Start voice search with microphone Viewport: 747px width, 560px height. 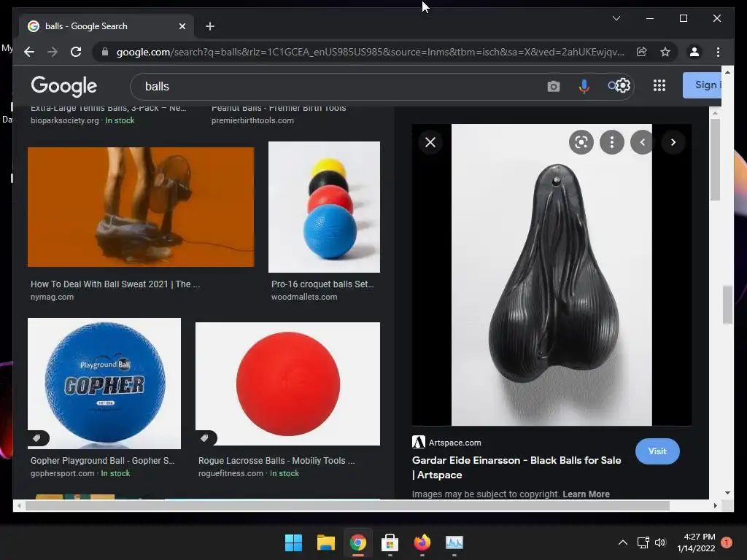pyautogui.click(x=584, y=86)
